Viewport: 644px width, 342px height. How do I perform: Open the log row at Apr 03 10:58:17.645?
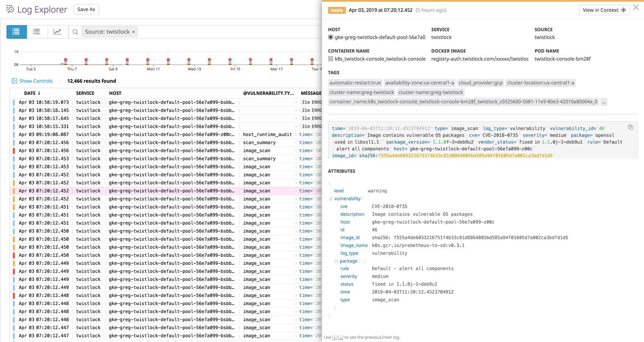tap(166, 119)
